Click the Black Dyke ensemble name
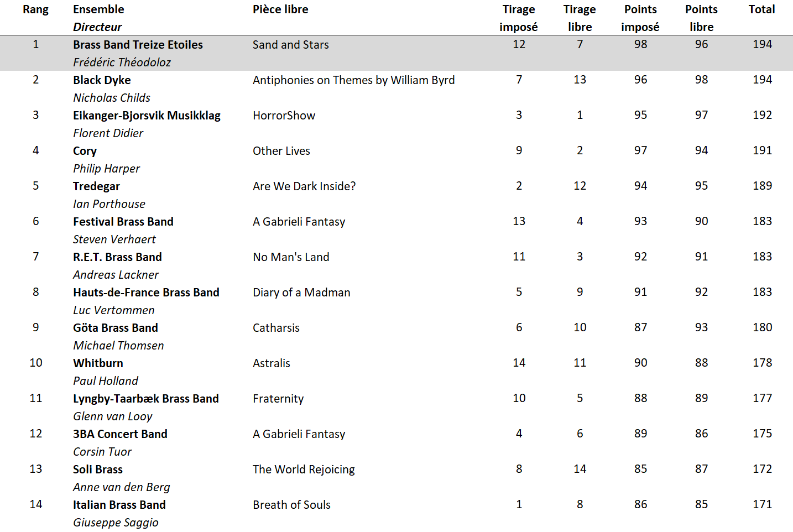 click(102, 80)
